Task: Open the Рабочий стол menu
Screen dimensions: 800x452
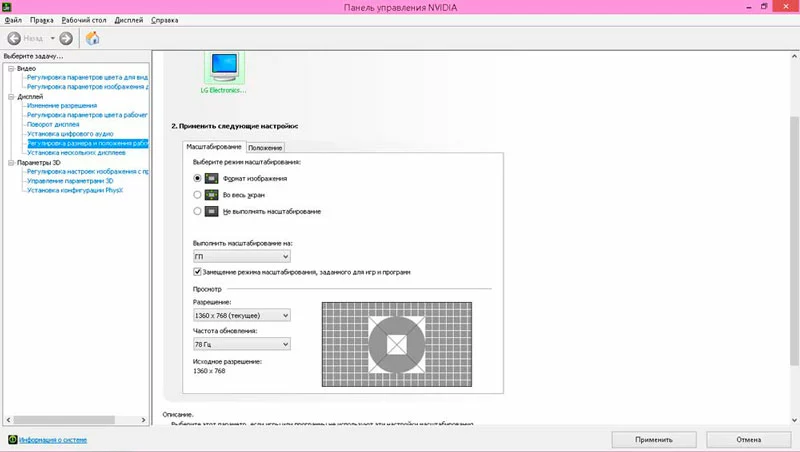Action: tap(84, 20)
